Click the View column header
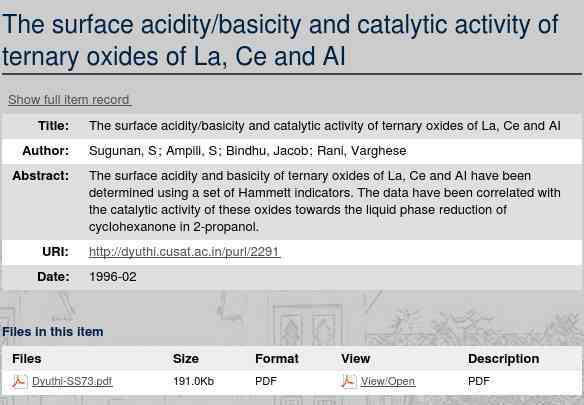The image size is (584, 405). (355, 358)
